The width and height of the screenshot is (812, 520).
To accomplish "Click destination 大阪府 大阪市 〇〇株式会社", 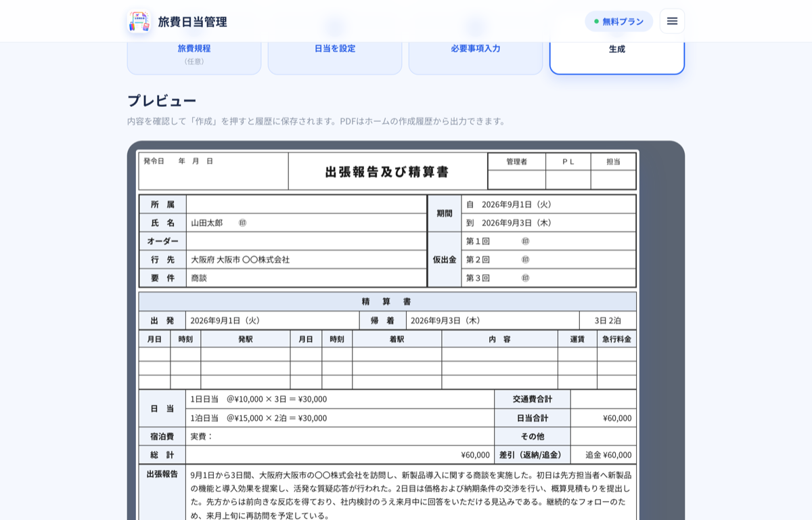I will tap(240, 259).
